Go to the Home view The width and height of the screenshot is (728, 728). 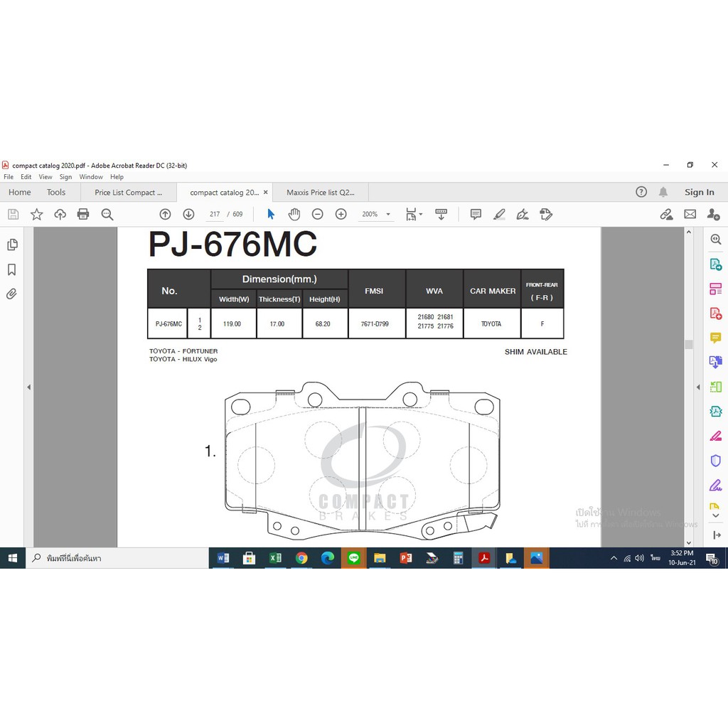click(19, 192)
